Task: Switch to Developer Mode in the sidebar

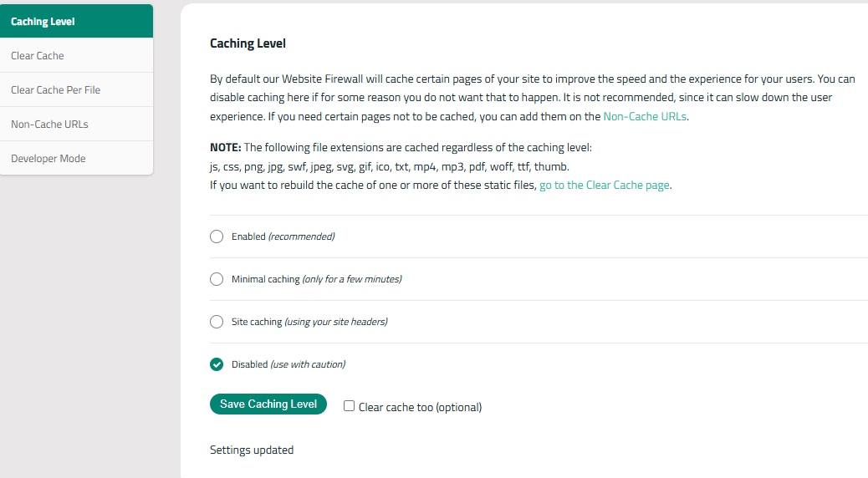Action: pyautogui.click(x=76, y=158)
